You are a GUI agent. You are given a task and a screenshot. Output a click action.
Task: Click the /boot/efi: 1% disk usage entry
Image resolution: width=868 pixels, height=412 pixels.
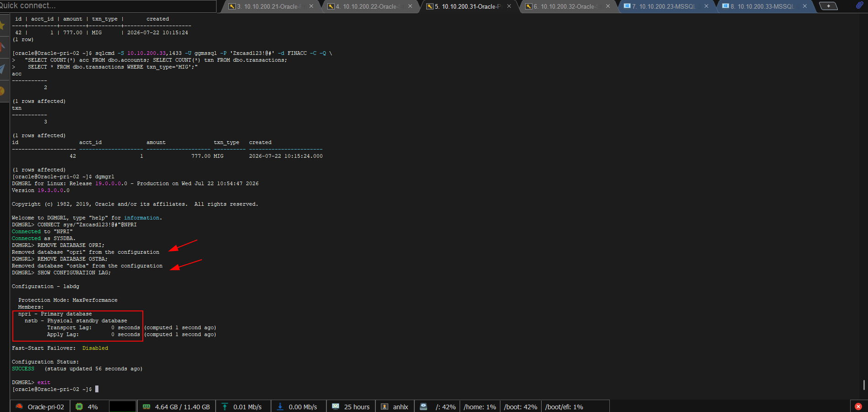(x=564, y=407)
